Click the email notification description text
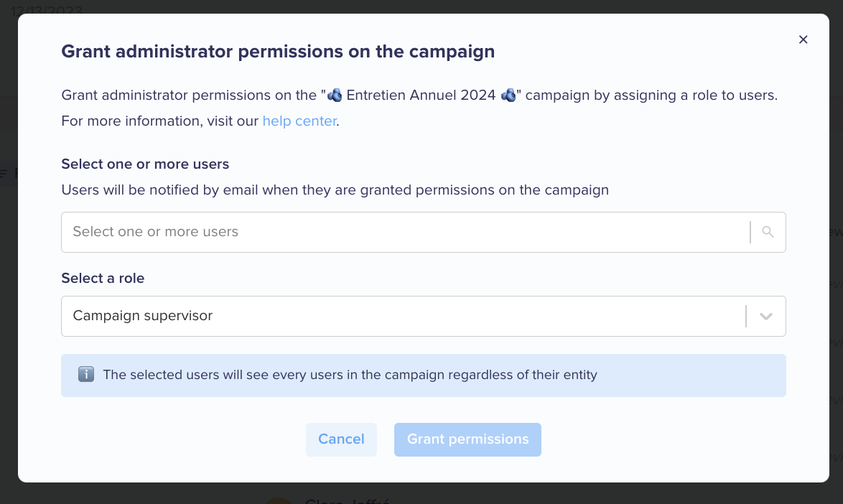 pyautogui.click(x=335, y=190)
